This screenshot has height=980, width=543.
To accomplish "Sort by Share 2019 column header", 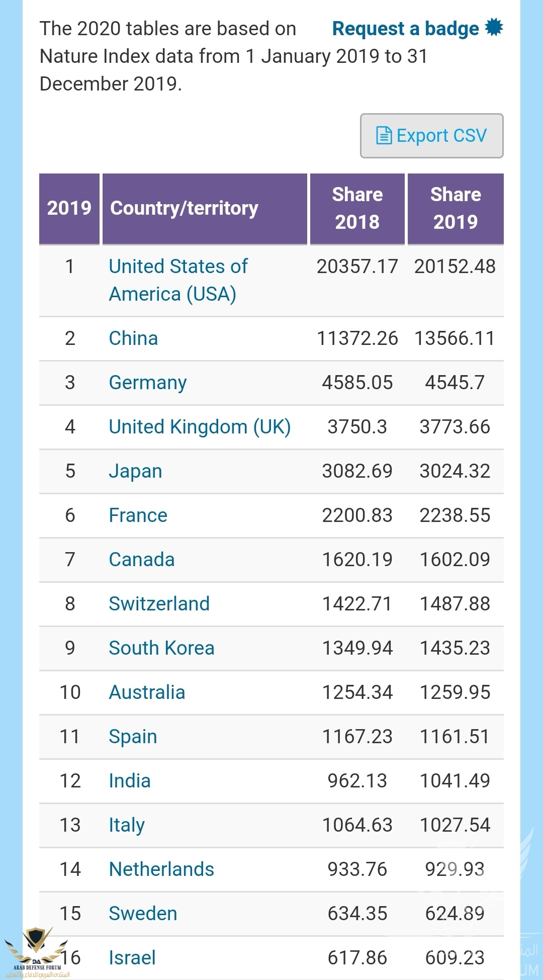I will [456, 209].
